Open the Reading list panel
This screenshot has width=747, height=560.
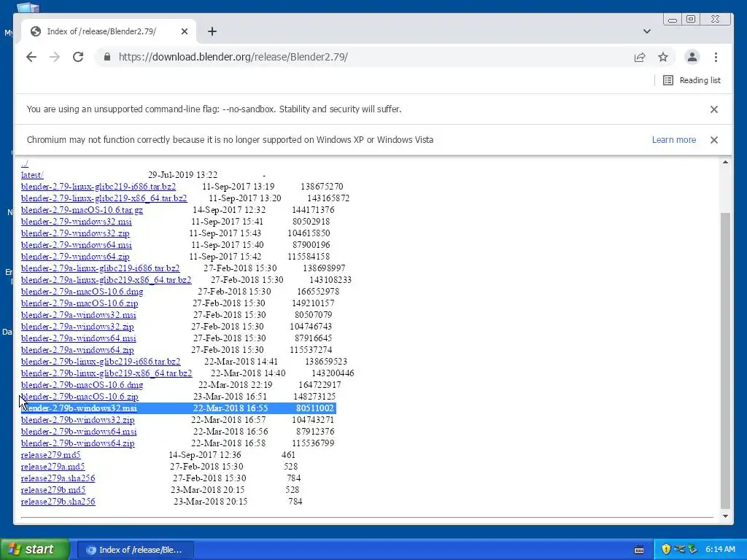pos(692,80)
